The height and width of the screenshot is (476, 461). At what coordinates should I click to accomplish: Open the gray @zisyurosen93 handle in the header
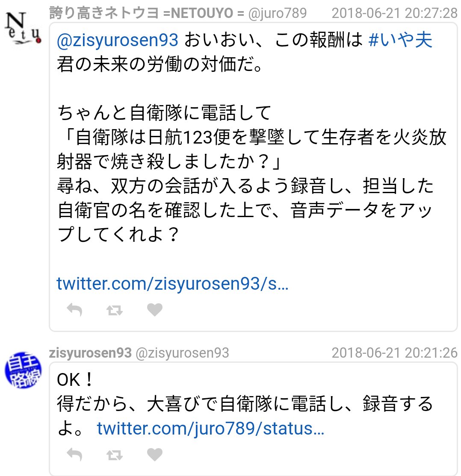point(182,353)
